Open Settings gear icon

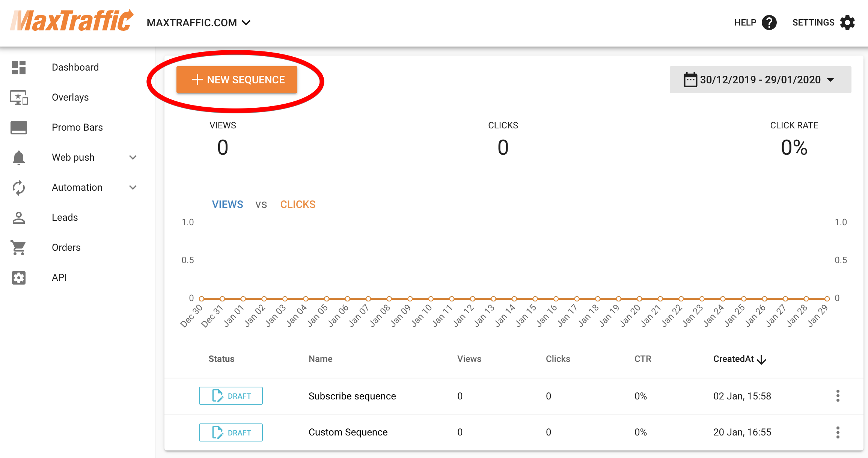(847, 23)
